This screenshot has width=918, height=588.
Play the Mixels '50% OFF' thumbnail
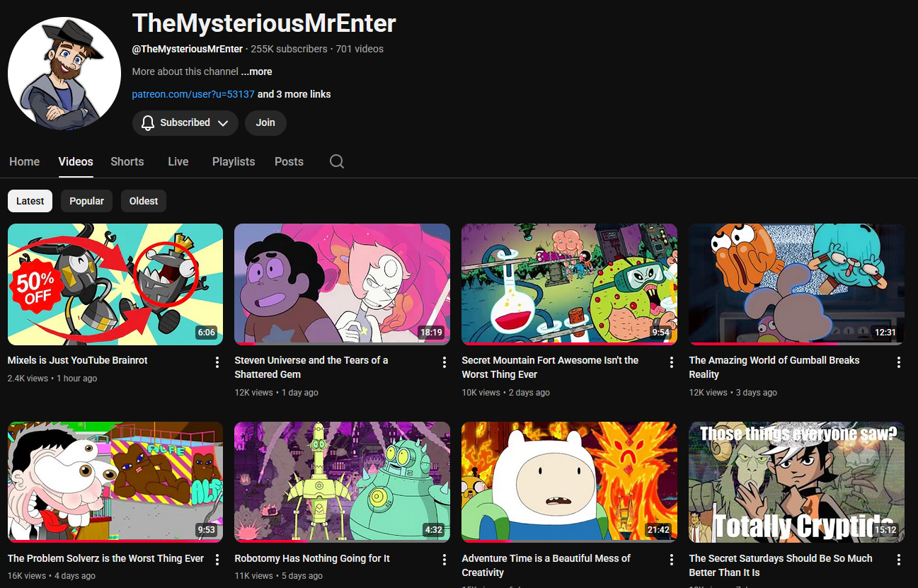click(x=115, y=284)
